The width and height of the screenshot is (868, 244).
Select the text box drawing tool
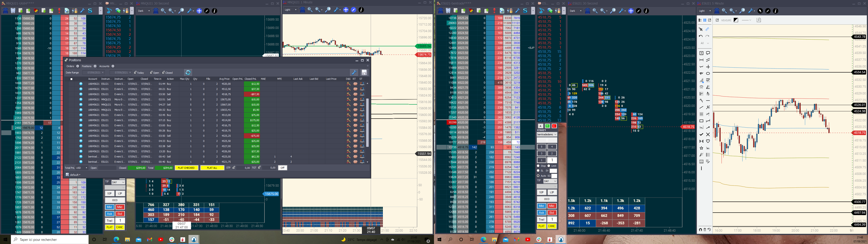click(701, 53)
